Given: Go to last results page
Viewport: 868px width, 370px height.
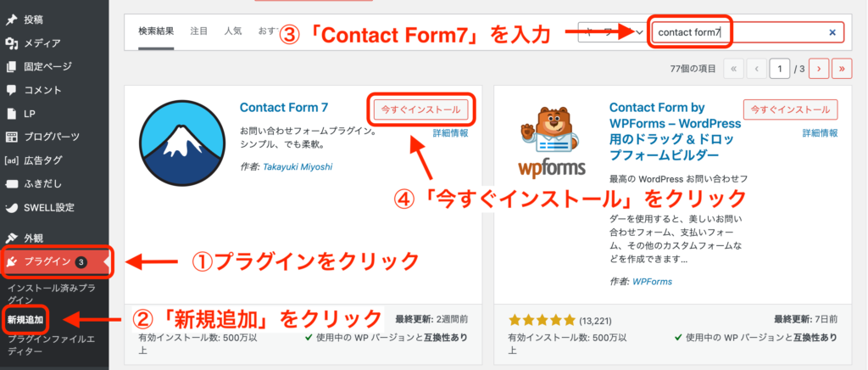Looking at the screenshot, I should (842, 70).
